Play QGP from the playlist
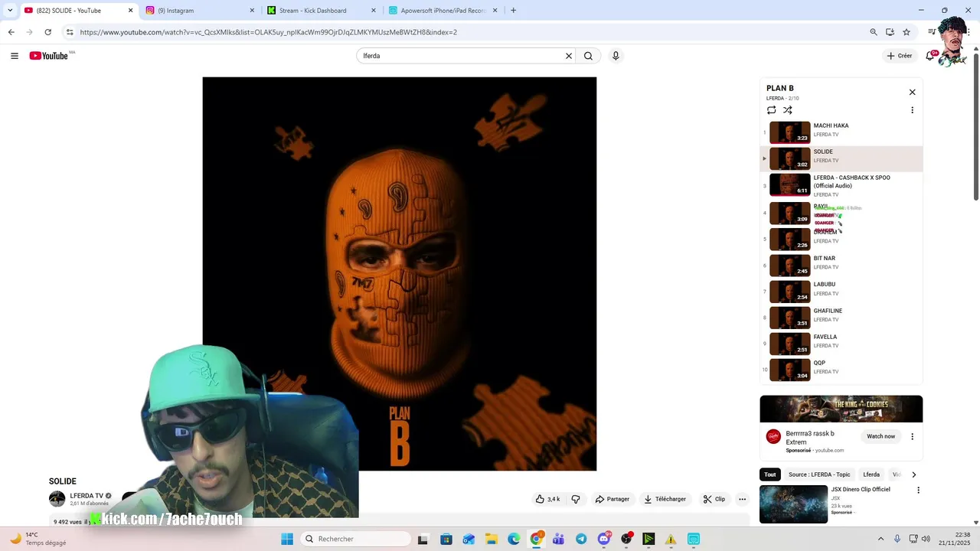Image resolution: width=980 pixels, height=551 pixels. pyautogui.click(x=841, y=370)
